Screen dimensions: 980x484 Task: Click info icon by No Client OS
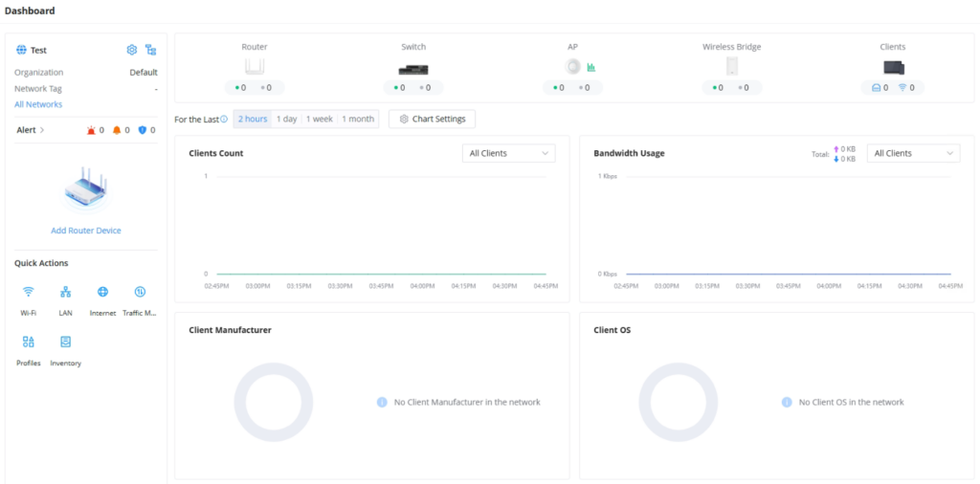click(787, 402)
